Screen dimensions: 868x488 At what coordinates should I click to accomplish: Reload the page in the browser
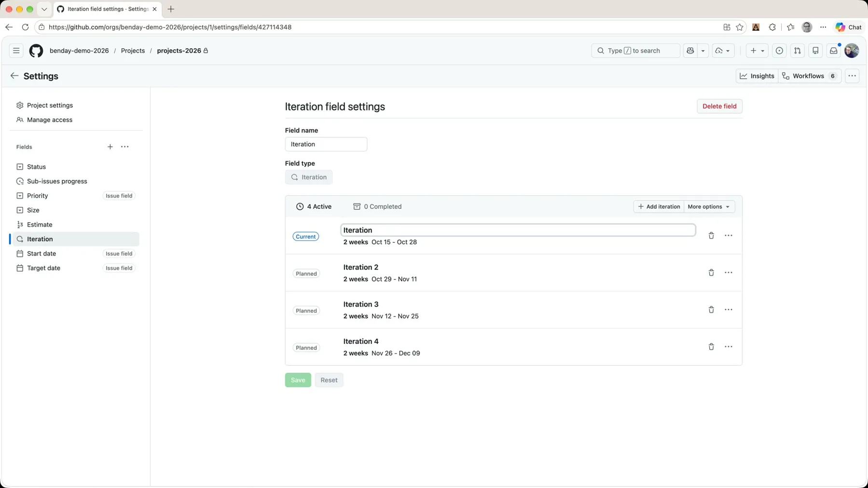pos(25,27)
